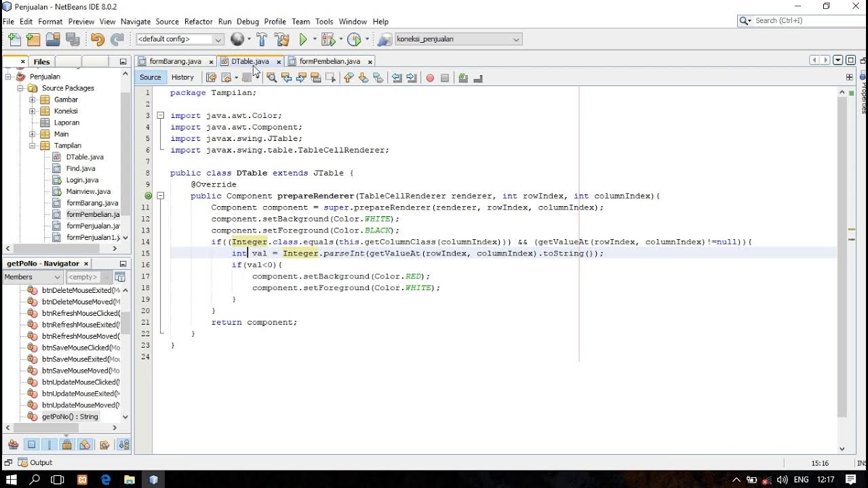Open the Members dropdown in Navigator
The image size is (868, 488).
coord(32,277)
